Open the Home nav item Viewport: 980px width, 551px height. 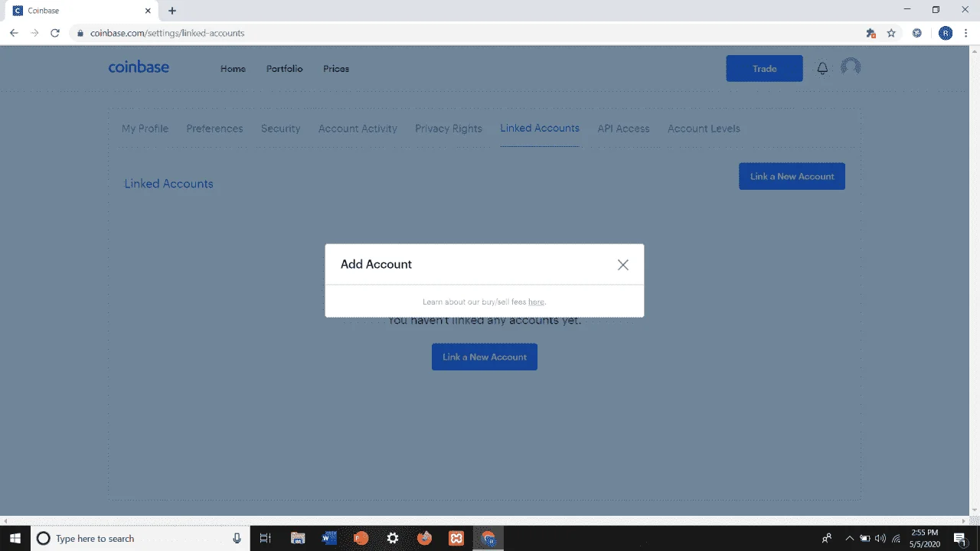pyautogui.click(x=233, y=69)
